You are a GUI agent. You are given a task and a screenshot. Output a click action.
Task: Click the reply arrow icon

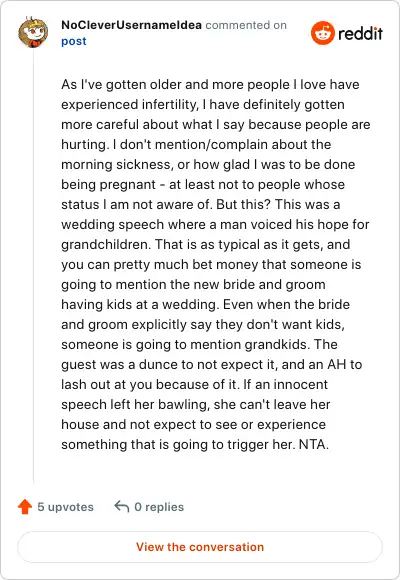click(122, 506)
